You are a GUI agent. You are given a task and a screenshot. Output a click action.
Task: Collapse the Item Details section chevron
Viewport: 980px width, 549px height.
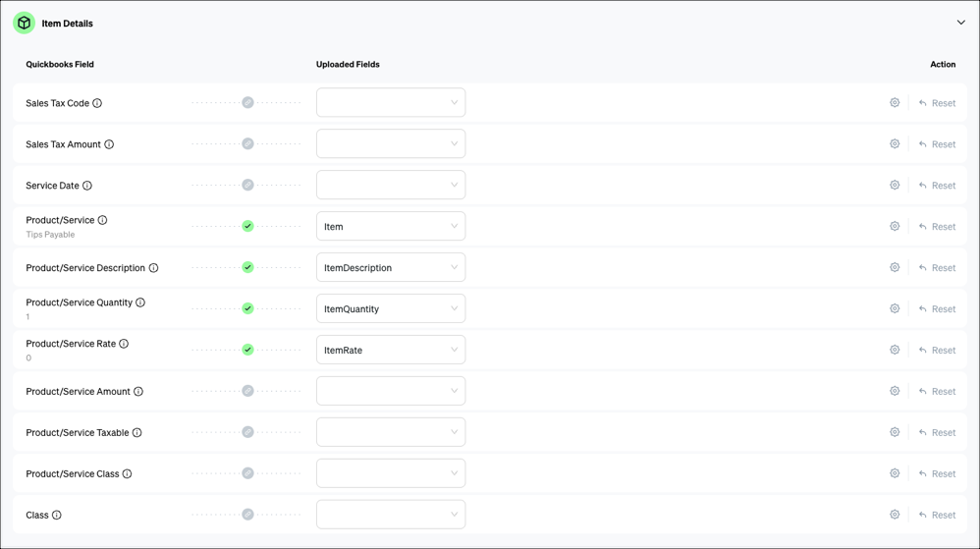tap(960, 23)
